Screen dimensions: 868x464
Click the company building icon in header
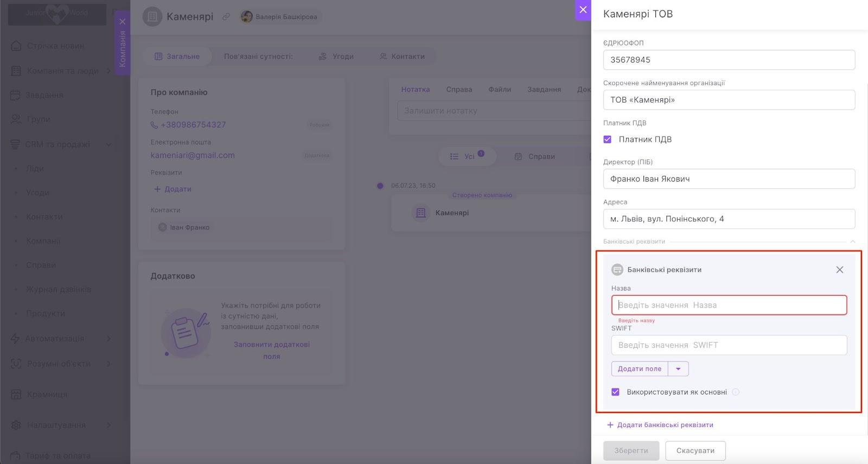(x=152, y=17)
